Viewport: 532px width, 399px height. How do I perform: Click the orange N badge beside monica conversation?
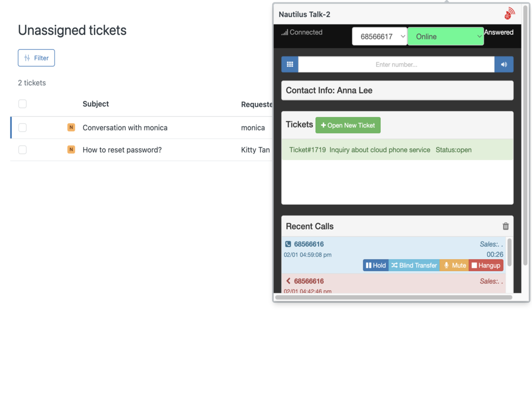[x=71, y=127]
